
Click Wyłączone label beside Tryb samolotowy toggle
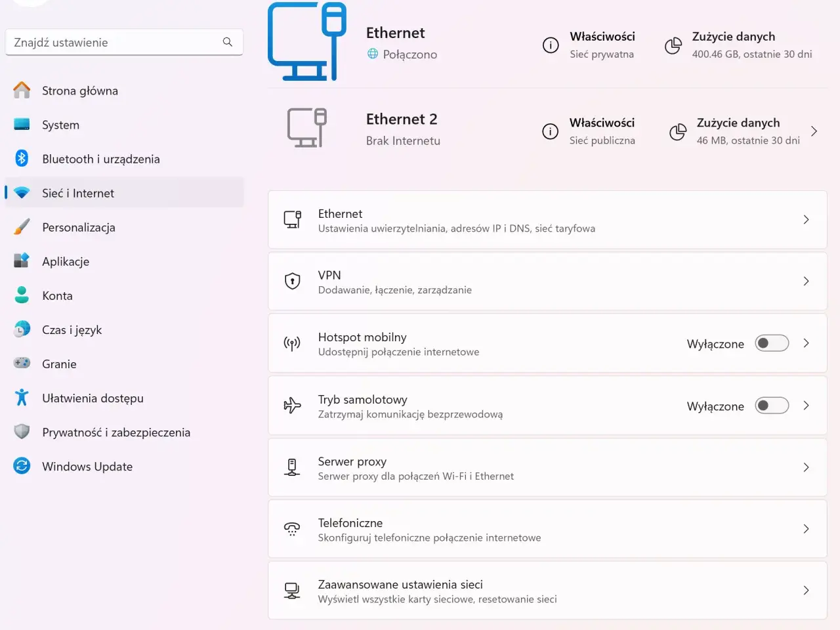coord(715,406)
